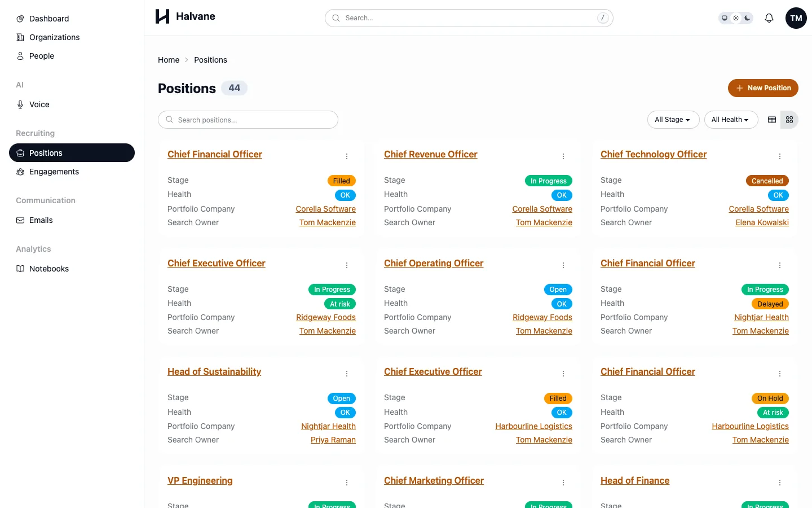Go to Organizations in sidebar
The width and height of the screenshot is (812, 508).
72,37
